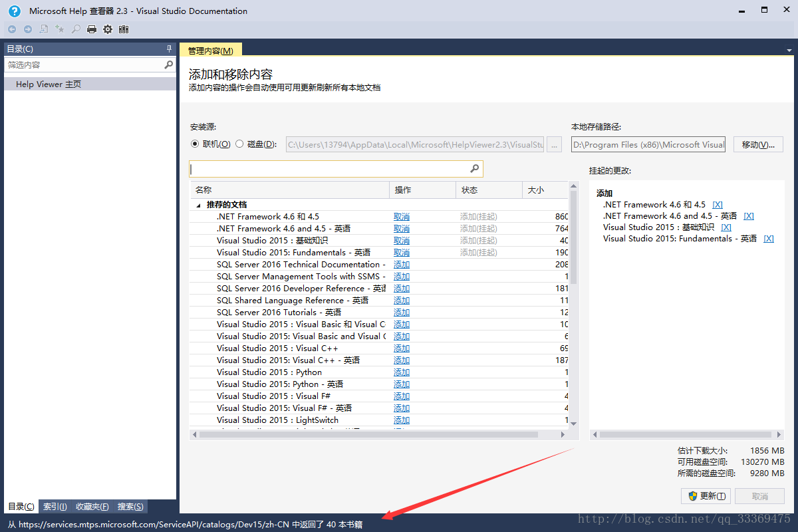
Task: Add Visual Studio 2015: Visual F# - 英语
Action: (402, 408)
